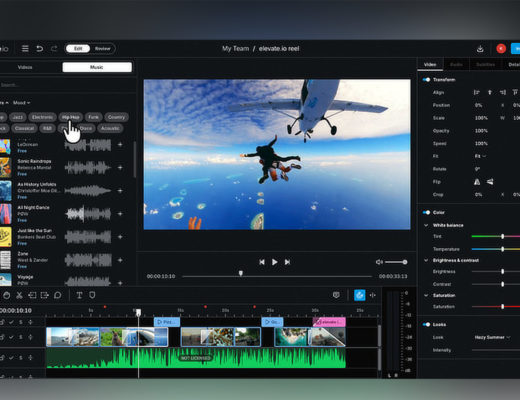
Task: Click the download/export icon in the top bar
Action: click(x=480, y=49)
